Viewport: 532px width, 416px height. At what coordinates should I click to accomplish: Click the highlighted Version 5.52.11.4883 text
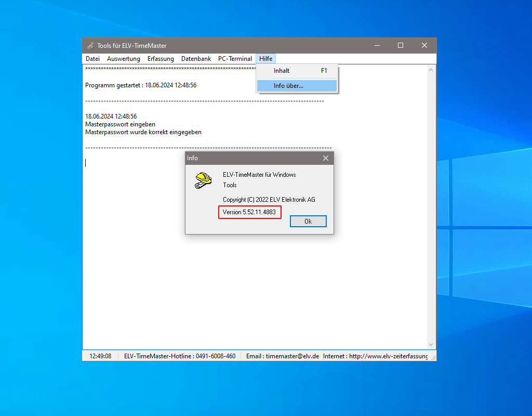(249, 212)
